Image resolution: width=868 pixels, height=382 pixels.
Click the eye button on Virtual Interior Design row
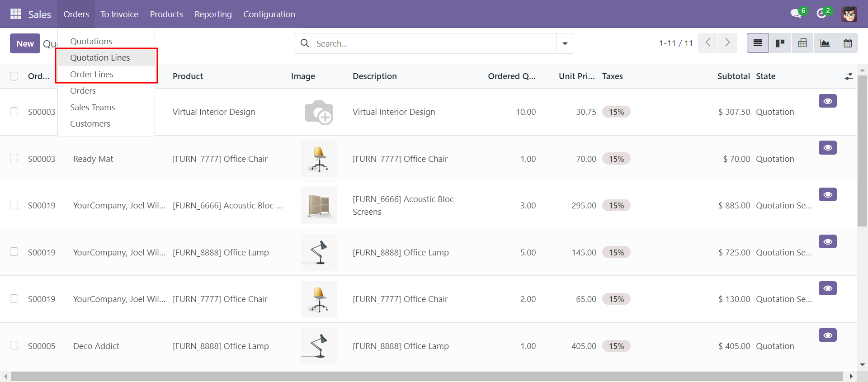point(828,101)
